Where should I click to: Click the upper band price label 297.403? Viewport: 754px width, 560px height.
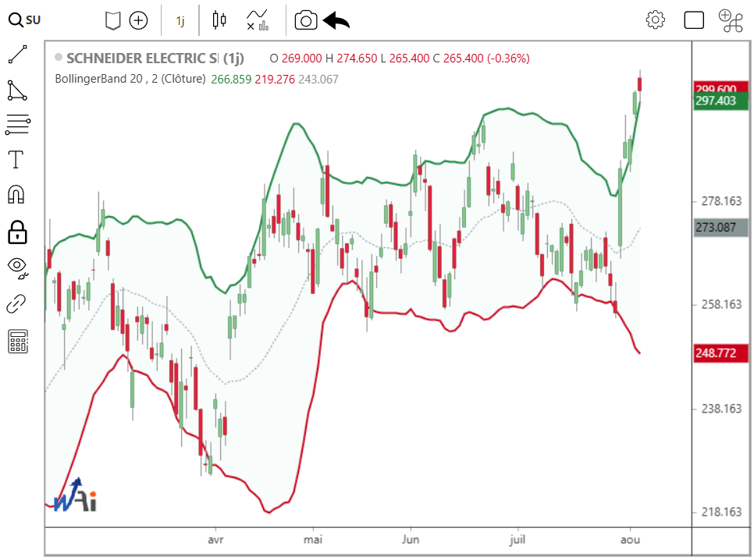[720, 101]
